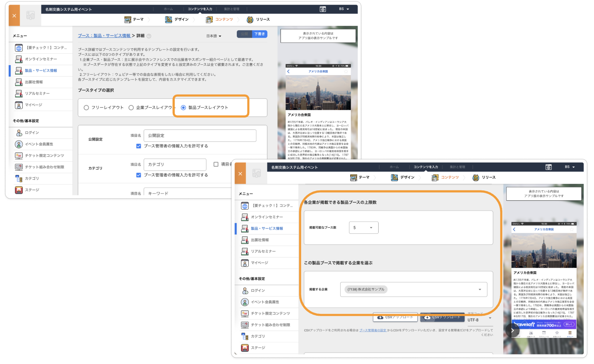Click the back arrow in upper-left phone preview

(x=289, y=72)
